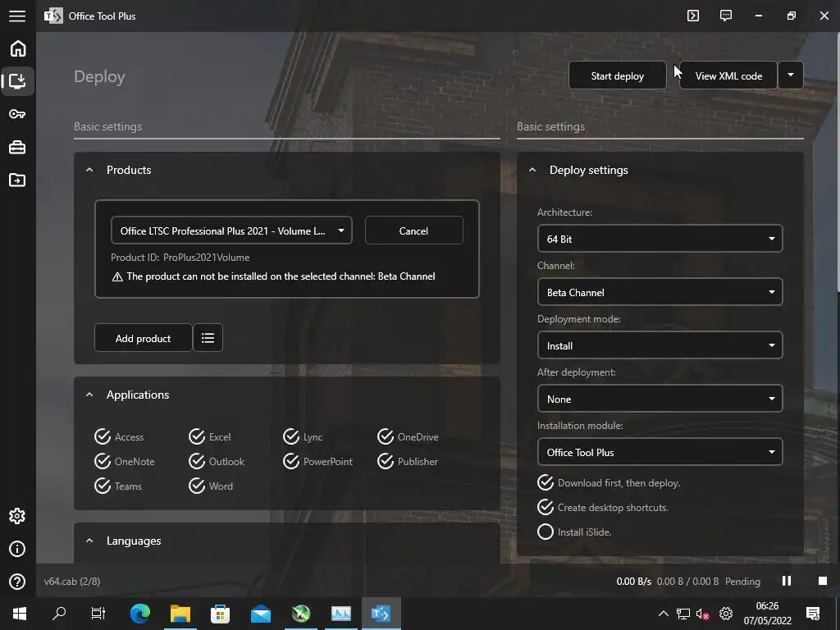Uncheck the Publisher application
Image resolution: width=840 pixels, height=630 pixels.
point(408,462)
